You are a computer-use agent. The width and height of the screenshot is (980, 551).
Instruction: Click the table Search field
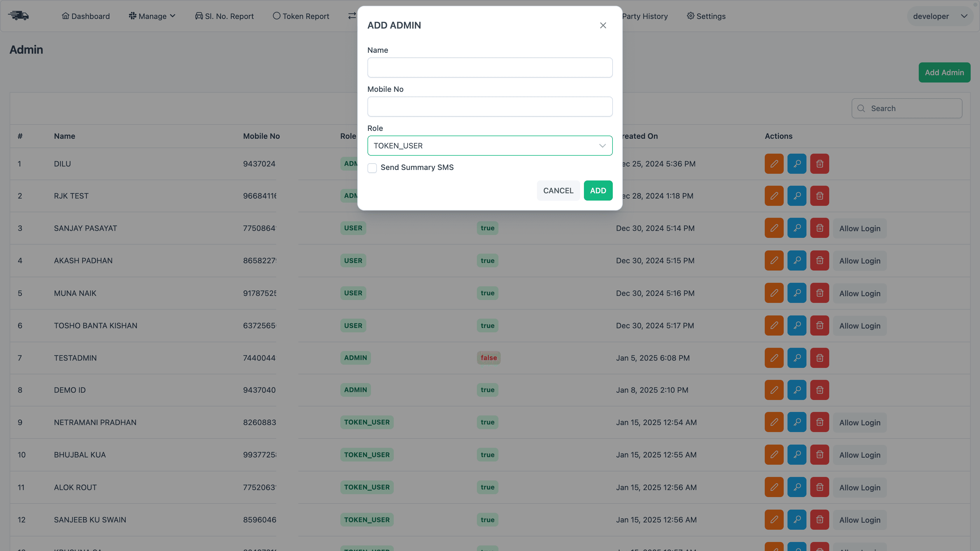[907, 108]
